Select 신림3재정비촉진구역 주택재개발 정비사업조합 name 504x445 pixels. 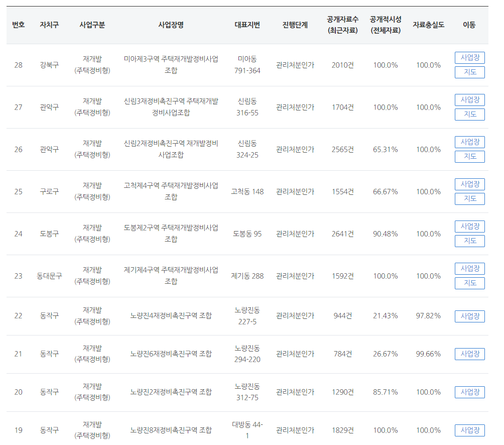pos(171,107)
